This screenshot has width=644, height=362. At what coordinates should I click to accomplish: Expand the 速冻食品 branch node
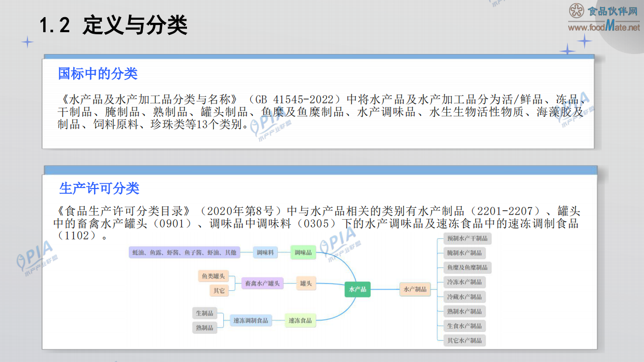coord(300,320)
